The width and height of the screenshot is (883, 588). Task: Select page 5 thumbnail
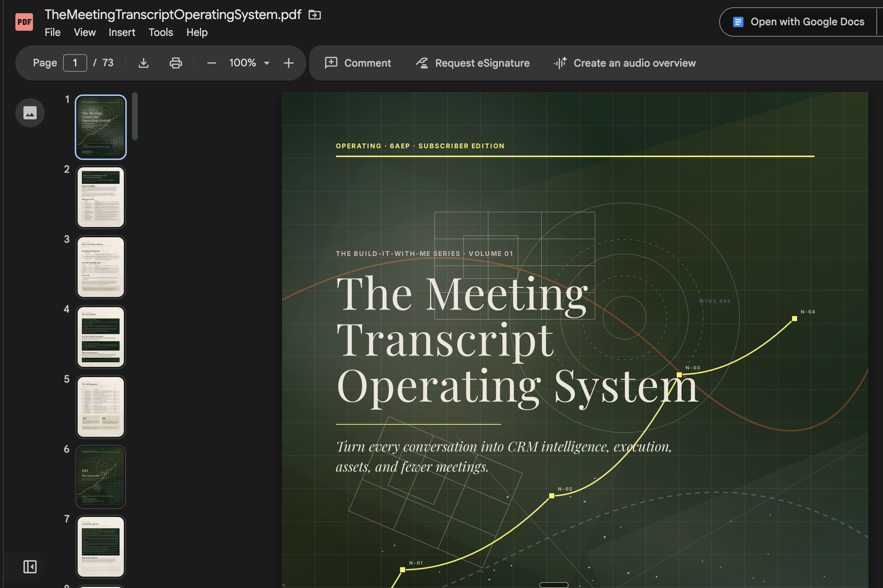100,407
